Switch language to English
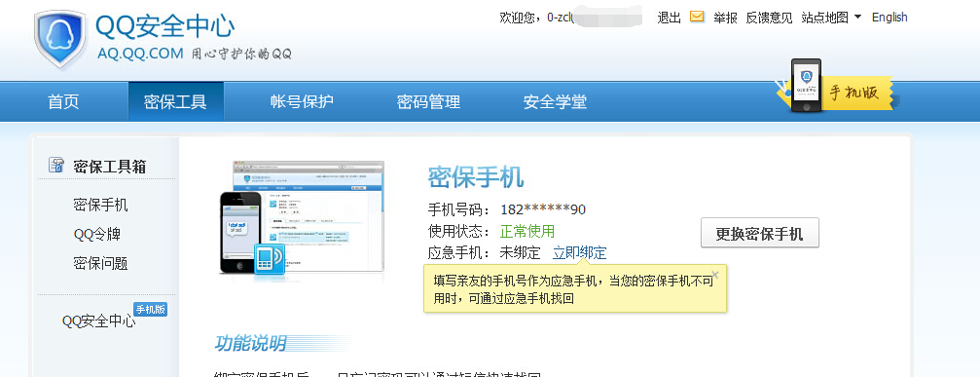The image size is (980, 377). tap(889, 18)
